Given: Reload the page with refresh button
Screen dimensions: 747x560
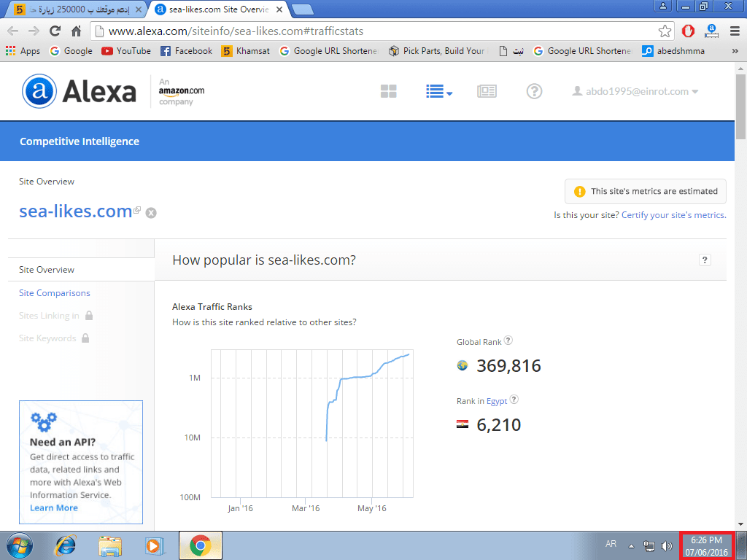Looking at the screenshot, I should pyautogui.click(x=55, y=31).
